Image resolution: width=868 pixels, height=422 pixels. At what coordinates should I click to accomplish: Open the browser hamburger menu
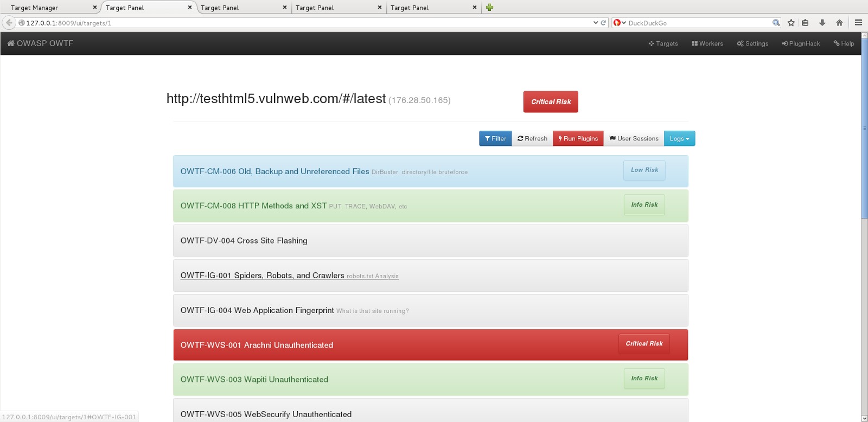pyautogui.click(x=858, y=23)
